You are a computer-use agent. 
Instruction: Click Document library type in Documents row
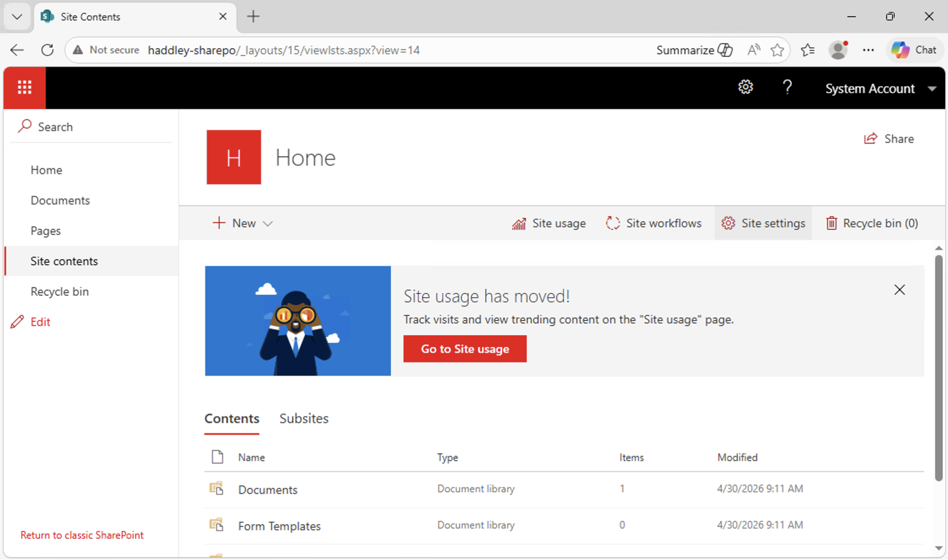click(476, 489)
